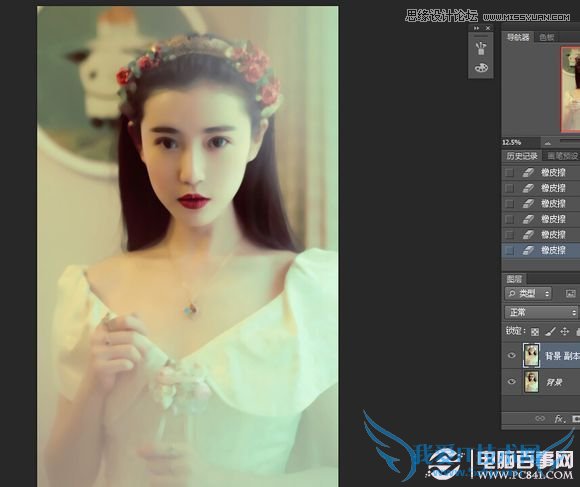Viewport: 580px width, 487px height.
Task: Click the navigator preview thumbnail
Action: tap(570, 89)
